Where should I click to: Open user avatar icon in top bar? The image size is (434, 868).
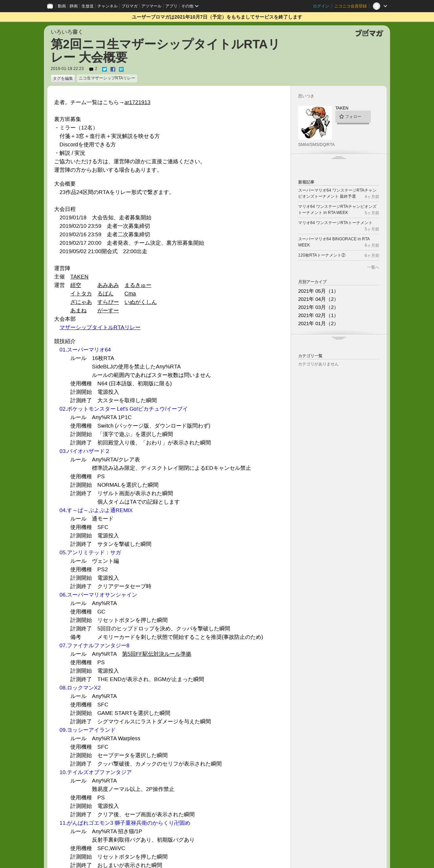[x=377, y=6]
